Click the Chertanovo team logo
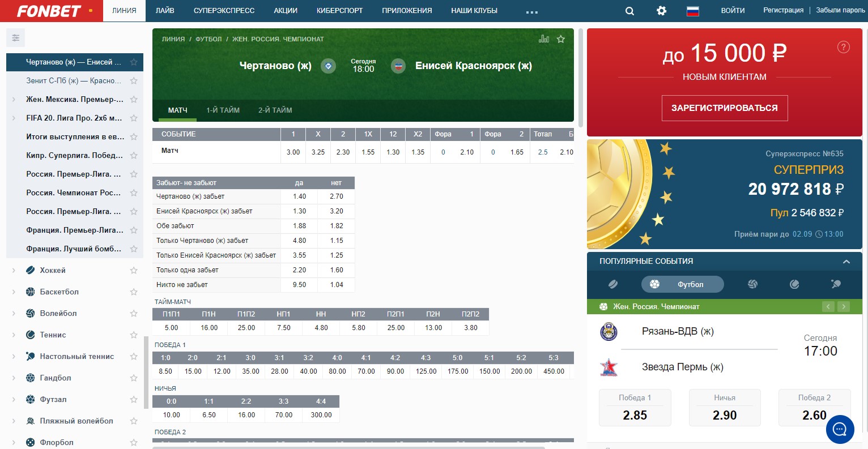Screen dimensions: 868x449 point(328,66)
